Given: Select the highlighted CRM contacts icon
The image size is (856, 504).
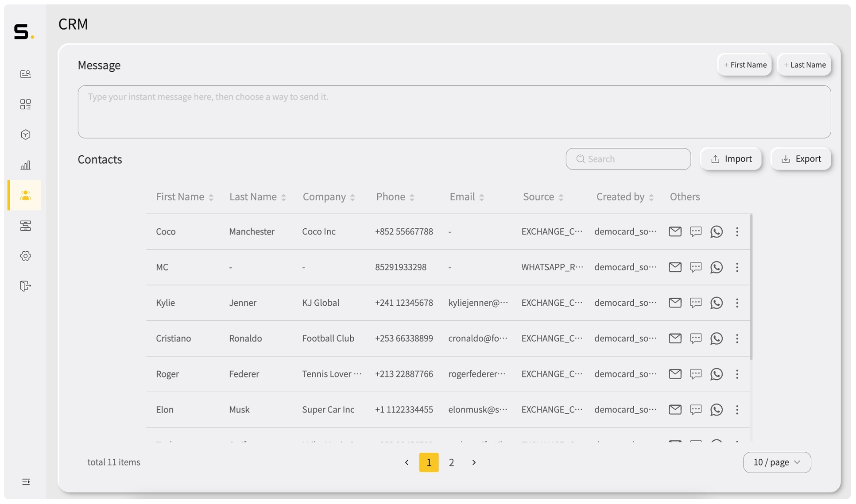Looking at the screenshot, I should pos(25,195).
